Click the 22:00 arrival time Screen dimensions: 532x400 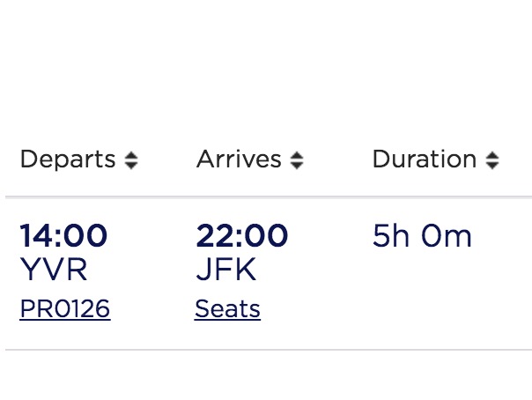pos(242,235)
